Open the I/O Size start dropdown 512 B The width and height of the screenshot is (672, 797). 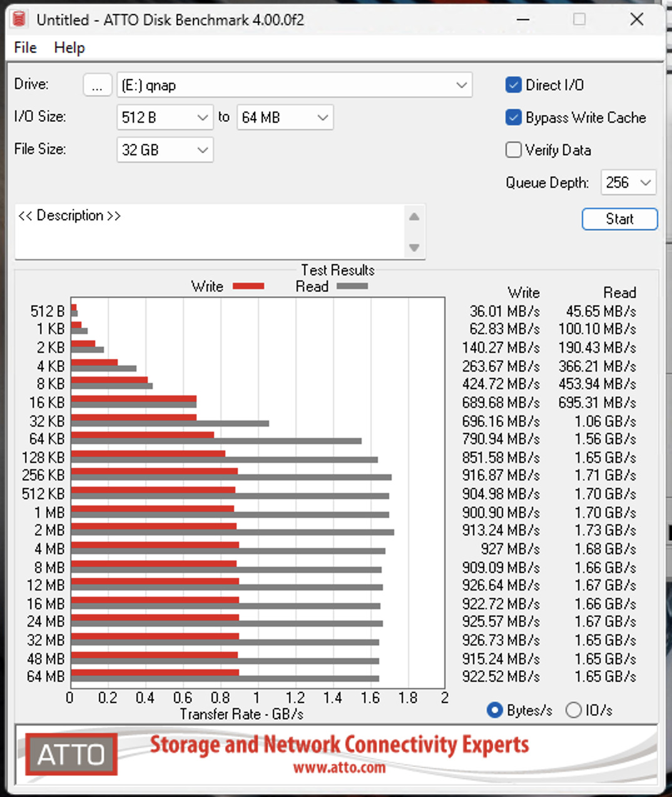[165, 118]
